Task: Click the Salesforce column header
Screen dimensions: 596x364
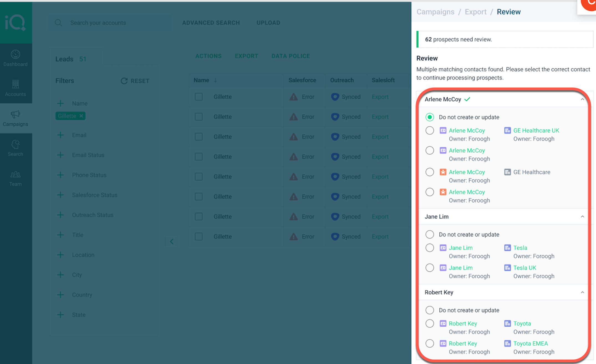Action: (302, 80)
